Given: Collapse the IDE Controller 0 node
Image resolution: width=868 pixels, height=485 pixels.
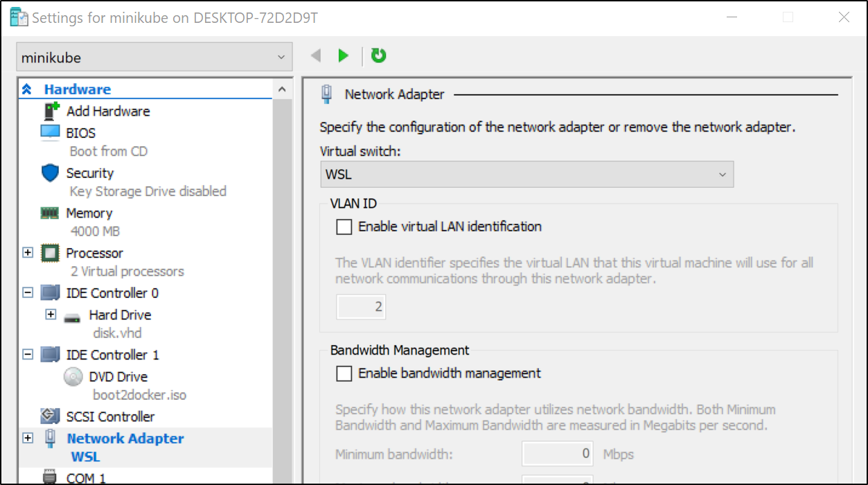Looking at the screenshot, I should [28, 293].
